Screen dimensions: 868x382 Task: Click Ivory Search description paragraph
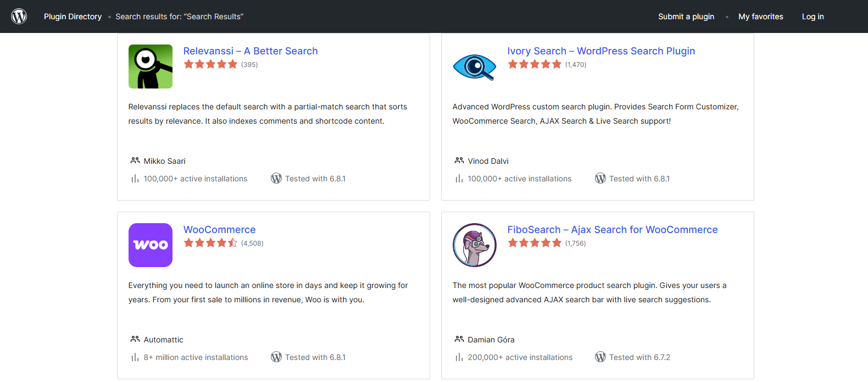596,114
